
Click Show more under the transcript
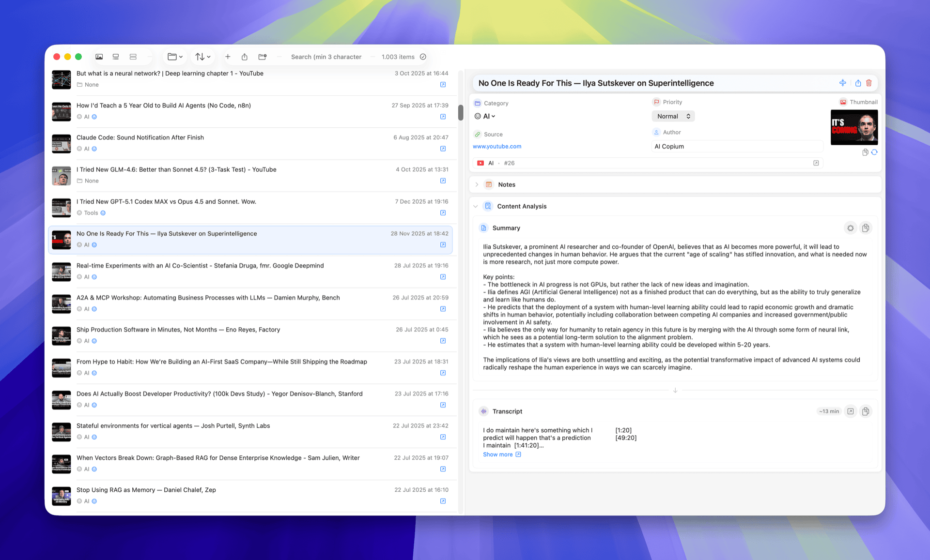click(x=498, y=454)
